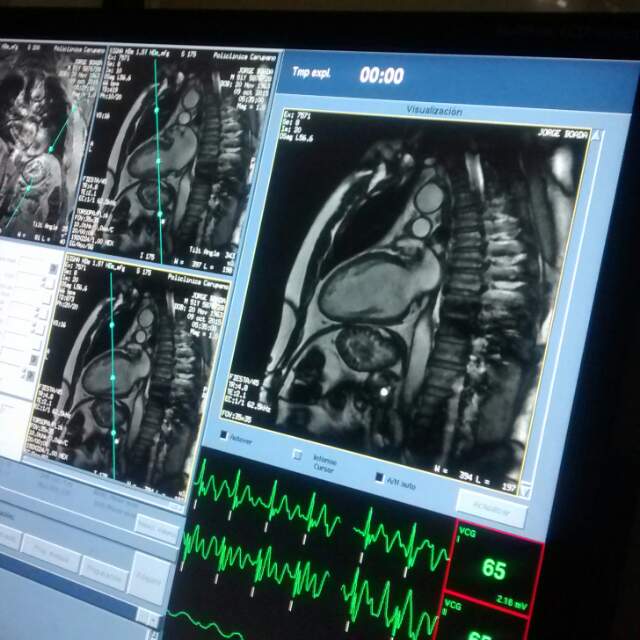640x640 pixels.
Task: Select the bottom-left sagittal viewport
Action: [127, 376]
